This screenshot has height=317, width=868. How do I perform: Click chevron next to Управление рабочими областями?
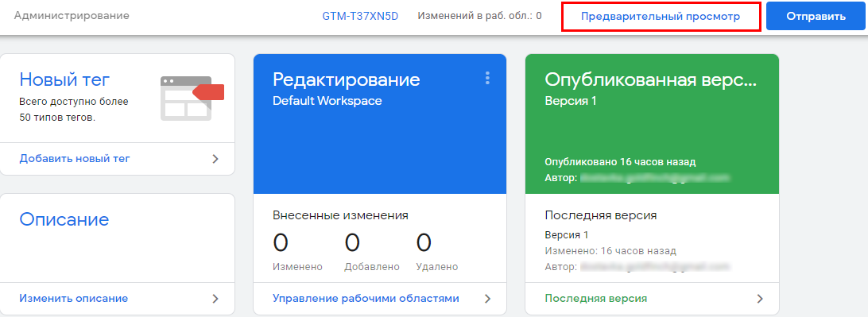488,299
